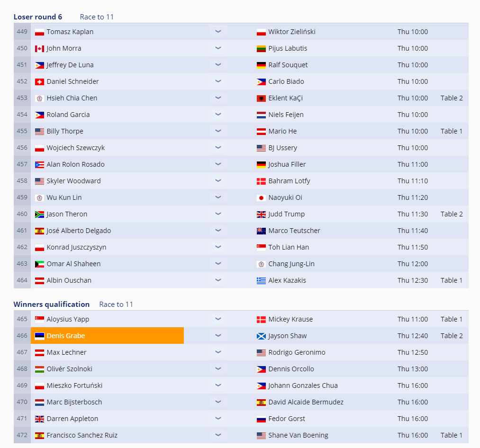Click South Africa flag beside Jason Theron

[39, 214]
